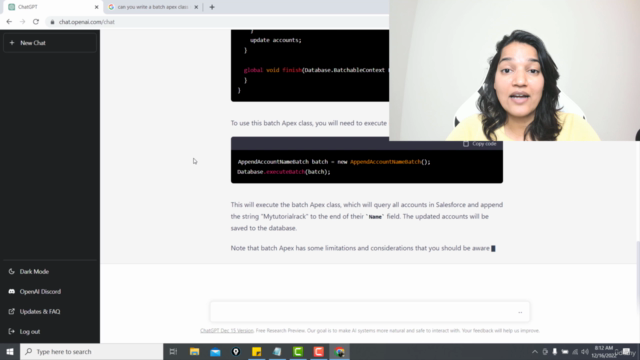This screenshot has height=360, width=640.
Task: Click the plus icon beside New Chat
Action: coord(12,43)
